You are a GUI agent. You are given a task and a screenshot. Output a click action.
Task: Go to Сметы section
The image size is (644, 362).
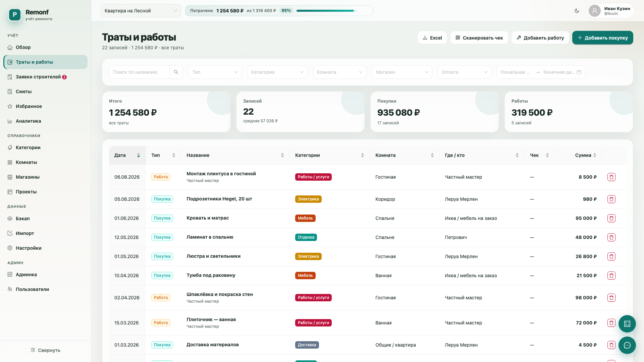click(46, 92)
